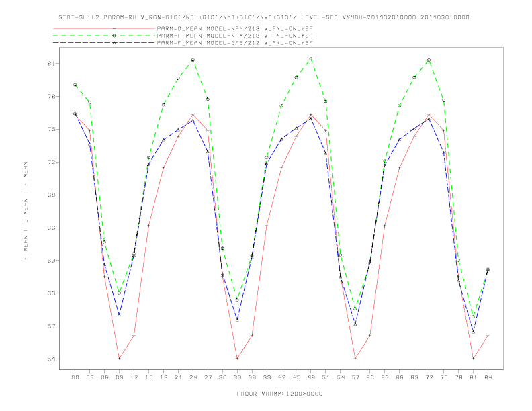Click the x-axis label FHOUR VHHMM:1200>0000
This screenshot has width=532, height=411.
(x=279, y=394)
